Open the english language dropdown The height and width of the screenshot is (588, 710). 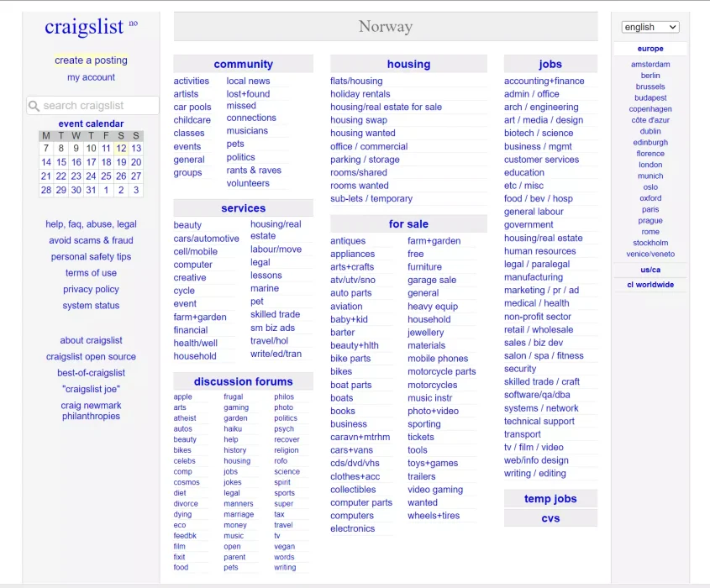[x=650, y=27]
